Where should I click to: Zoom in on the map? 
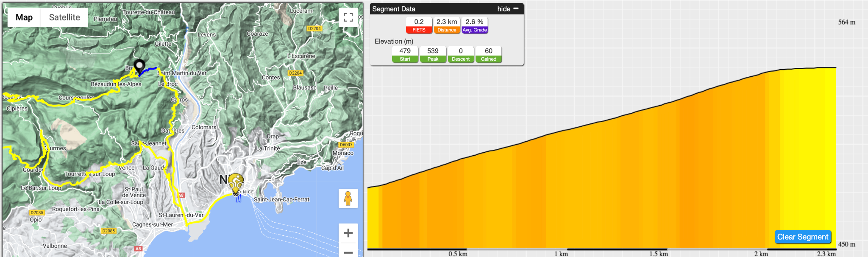point(348,233)
